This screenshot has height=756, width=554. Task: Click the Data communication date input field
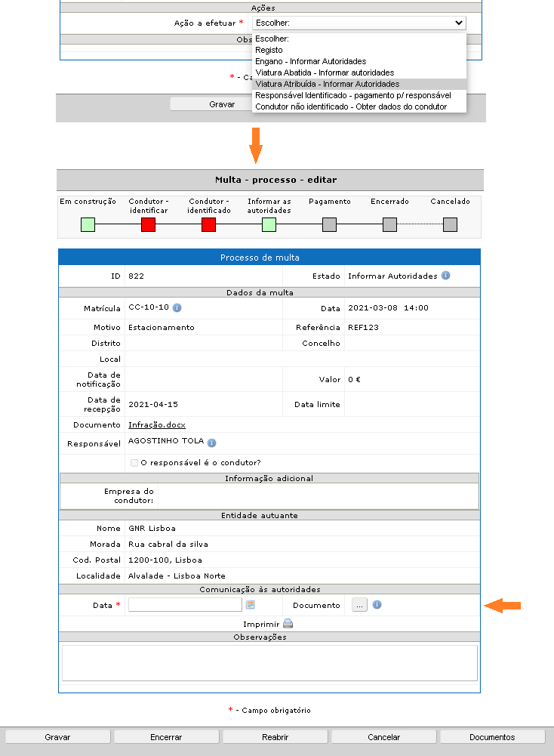coord(185,604)
